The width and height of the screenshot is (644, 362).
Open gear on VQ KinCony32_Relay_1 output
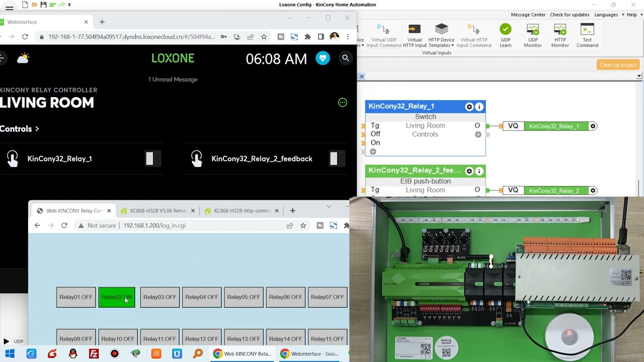(x=593, y=126)
